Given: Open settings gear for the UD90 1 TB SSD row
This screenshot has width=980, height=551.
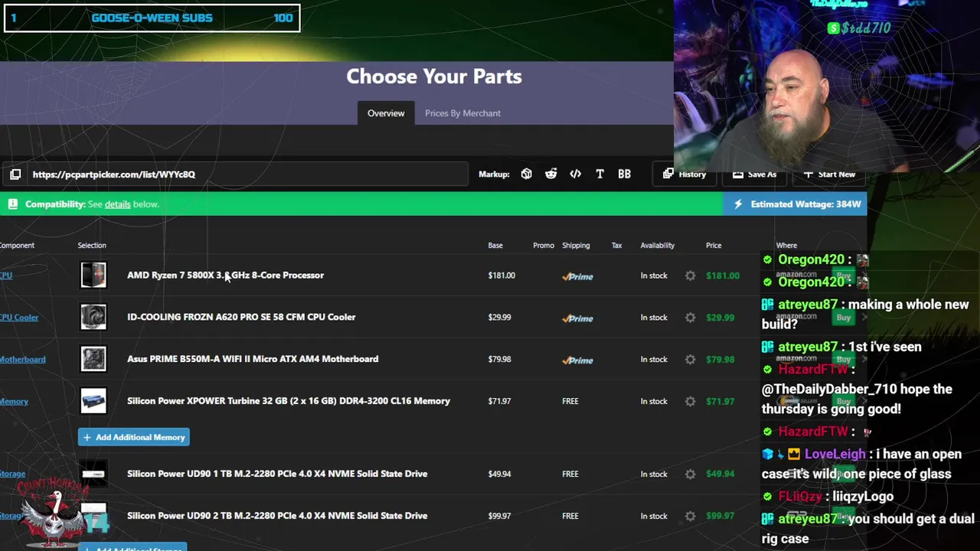Looking at the screenshot, I should [691, 474].
